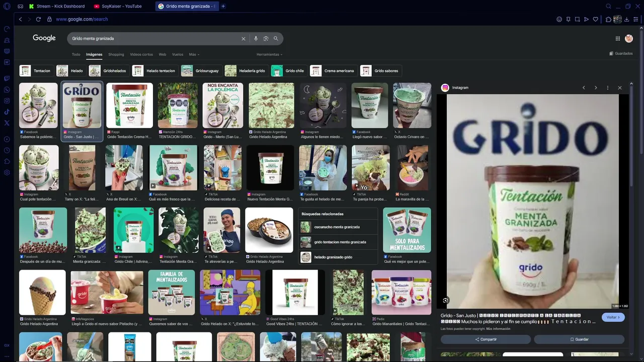This screenshot has height=362, width=644.
Task: Save image with Guardar button
Action: (x=579, y=339)
